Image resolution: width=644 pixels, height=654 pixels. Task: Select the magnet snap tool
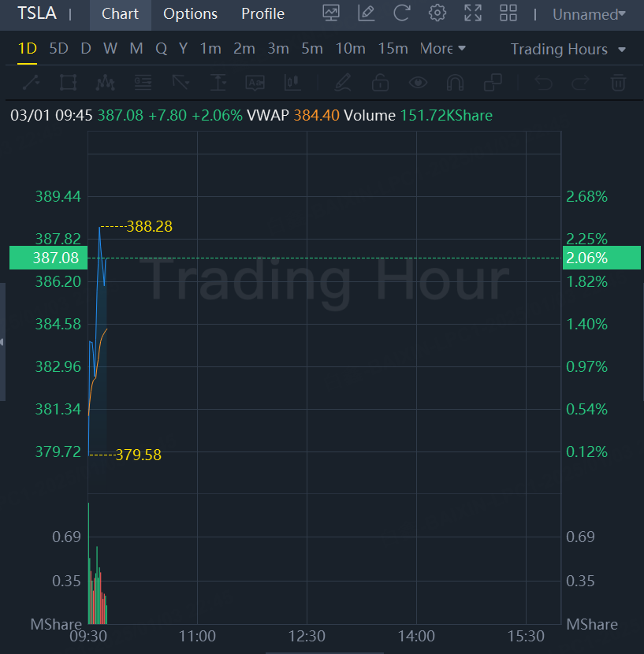(455, 82)
